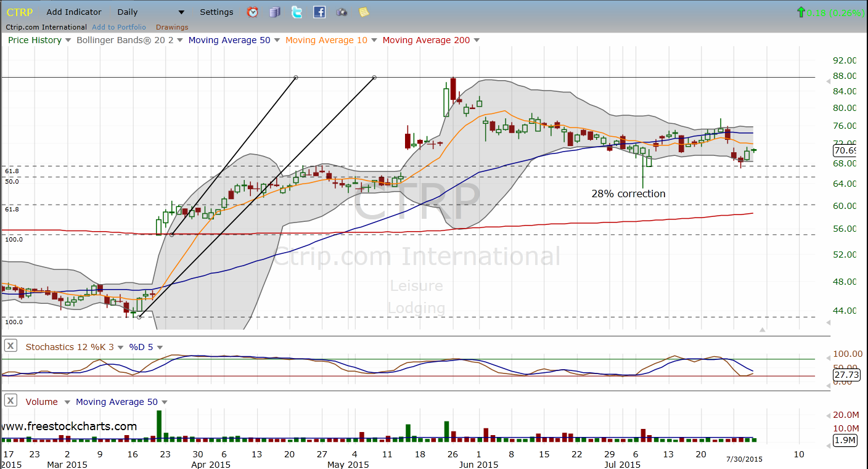Close the Stochastics indicator pane

click(x=10, y=346)
